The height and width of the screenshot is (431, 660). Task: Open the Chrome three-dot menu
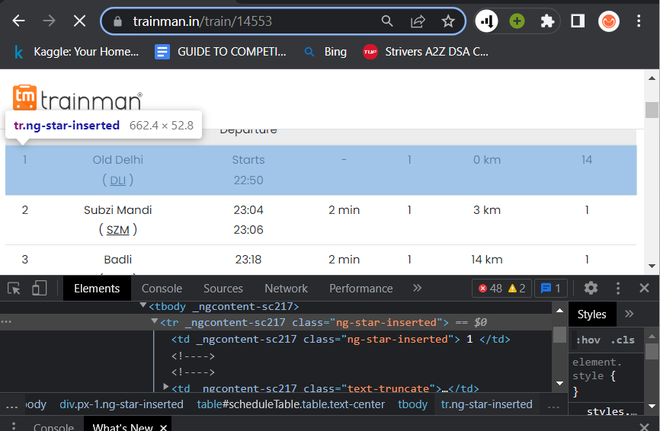639,21
